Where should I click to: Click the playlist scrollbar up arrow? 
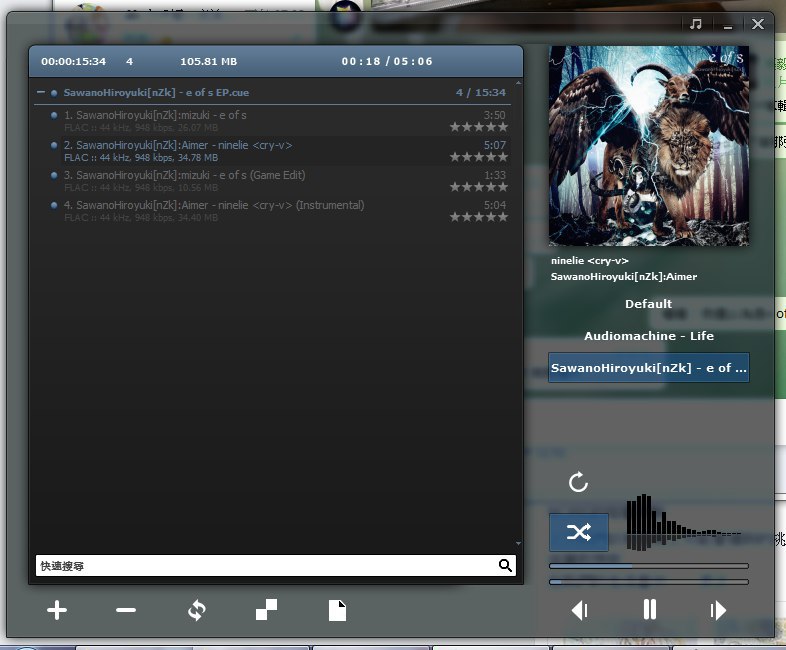click(x=518, y=83)
